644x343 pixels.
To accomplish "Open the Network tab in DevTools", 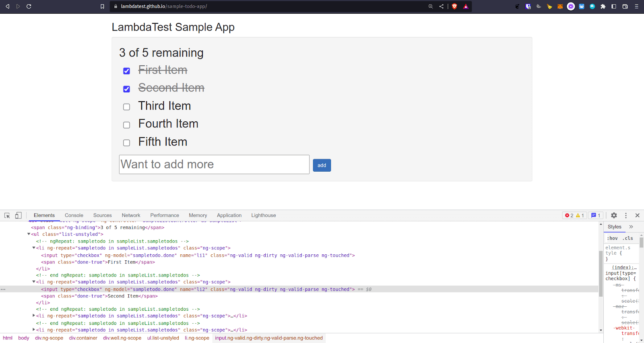I will [131, 216].
